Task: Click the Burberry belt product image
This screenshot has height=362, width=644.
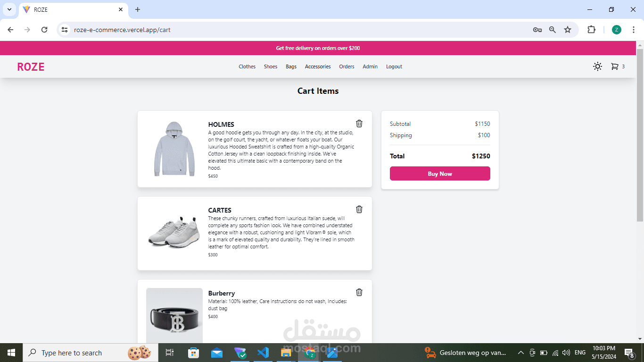Action: (174, 316)
